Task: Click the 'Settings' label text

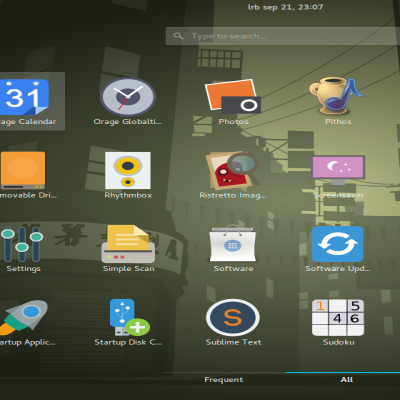Action: 23,269
